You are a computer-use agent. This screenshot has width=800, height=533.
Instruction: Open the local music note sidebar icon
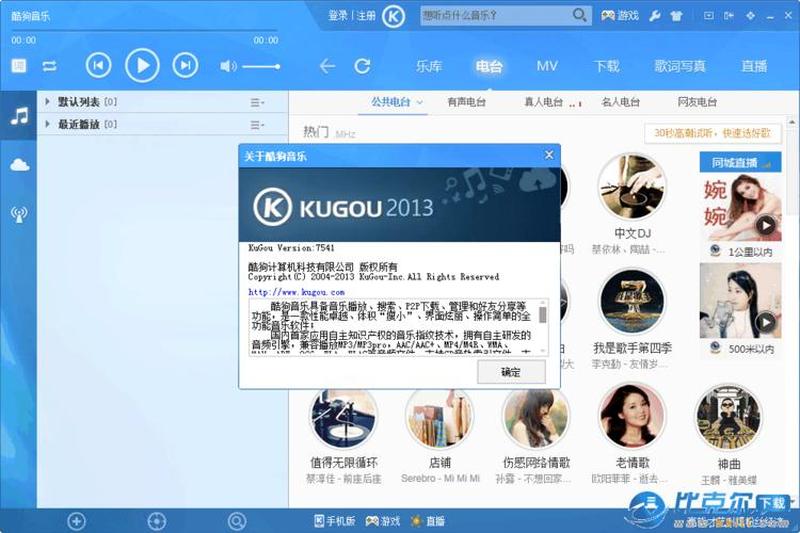pos(19,116)
